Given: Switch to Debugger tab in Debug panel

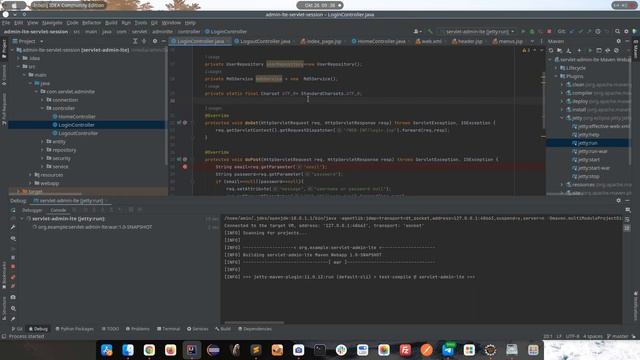Looking at the screenshot, I should click(x=32, y=210).
